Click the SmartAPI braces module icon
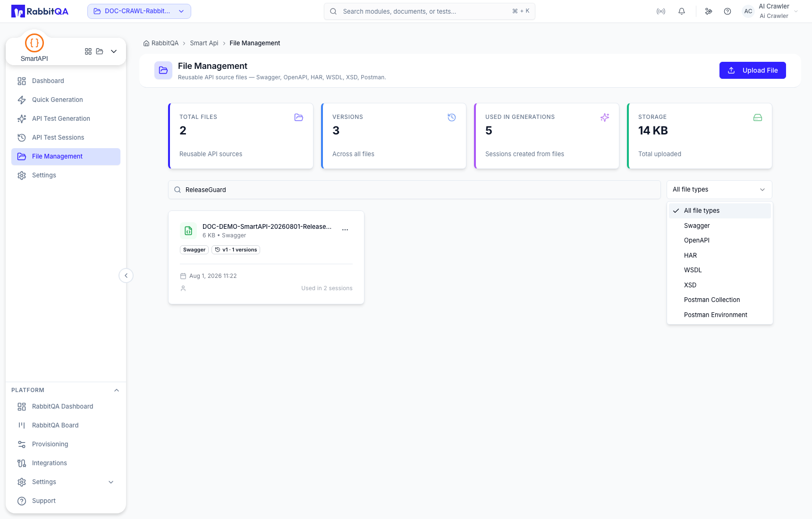The image size is (812, 519). tap(34, 43)
